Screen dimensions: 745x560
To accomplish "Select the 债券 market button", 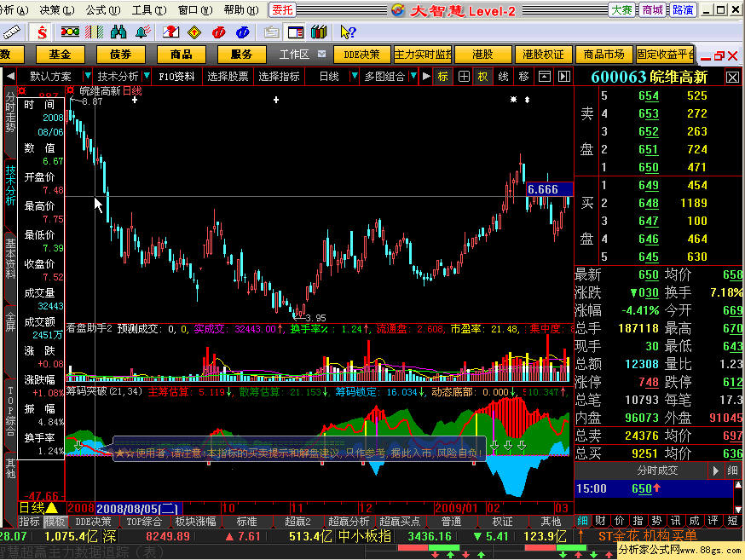I will click(121, 55).
